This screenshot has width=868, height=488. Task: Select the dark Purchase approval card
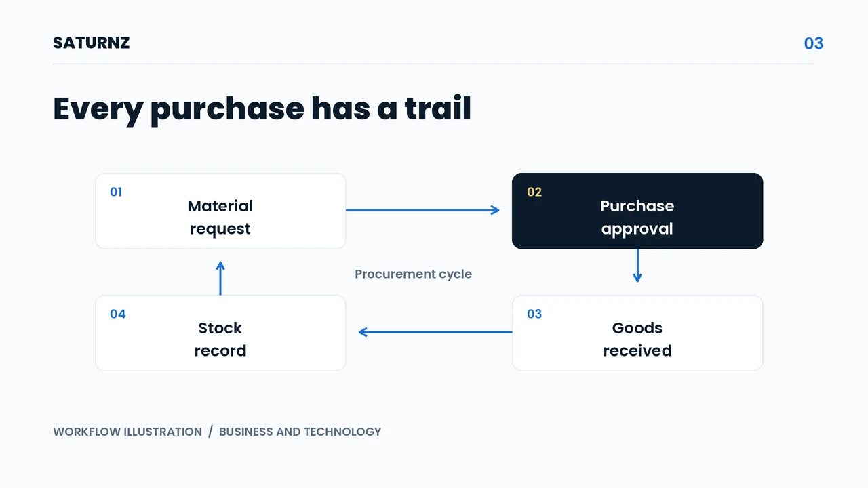pyautogui.click(x=637, y=211)
